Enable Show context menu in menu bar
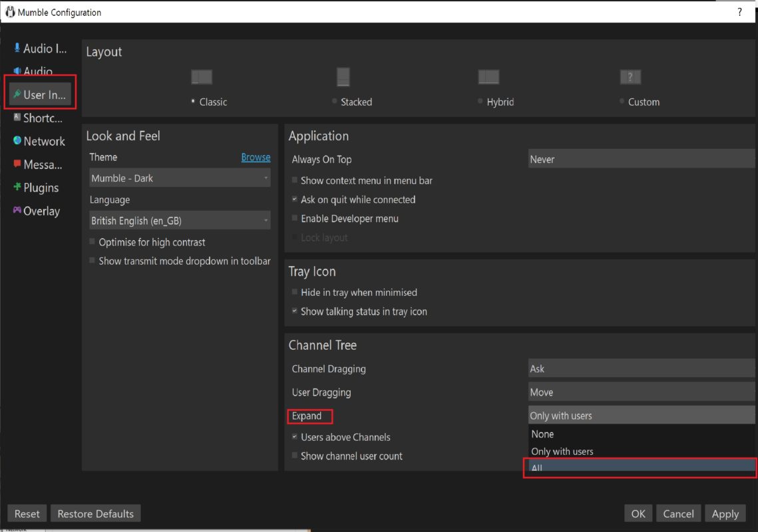The width and height of the screenshot is (758, 532). point(294,180)
